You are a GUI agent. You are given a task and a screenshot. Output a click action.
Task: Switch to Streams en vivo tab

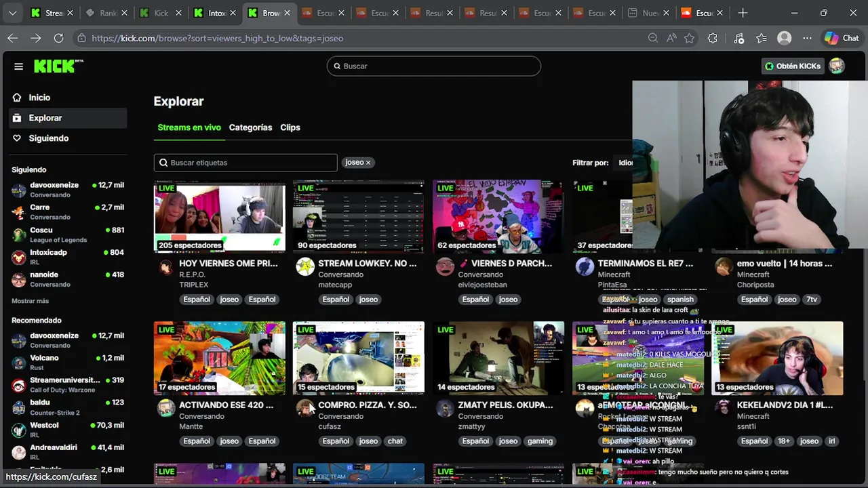click(x=189, y=127)
